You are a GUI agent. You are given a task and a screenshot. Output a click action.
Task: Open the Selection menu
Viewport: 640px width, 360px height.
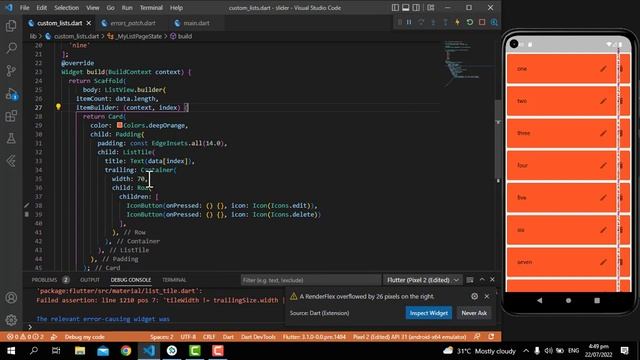(x=66, y=8)
